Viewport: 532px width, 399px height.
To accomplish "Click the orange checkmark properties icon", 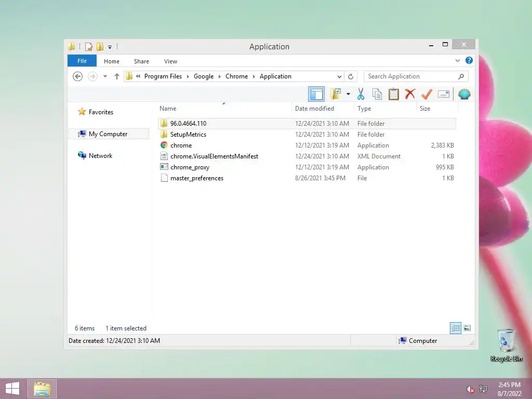I will pos(427,94).
